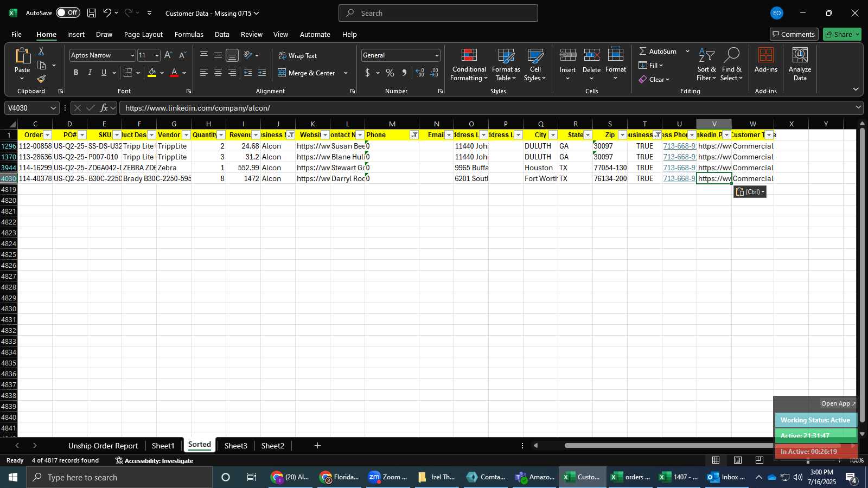Image resolution: width=868 pixels, height=488 pixels.
Task: Toggle Italic formatting
Action: 90,73
